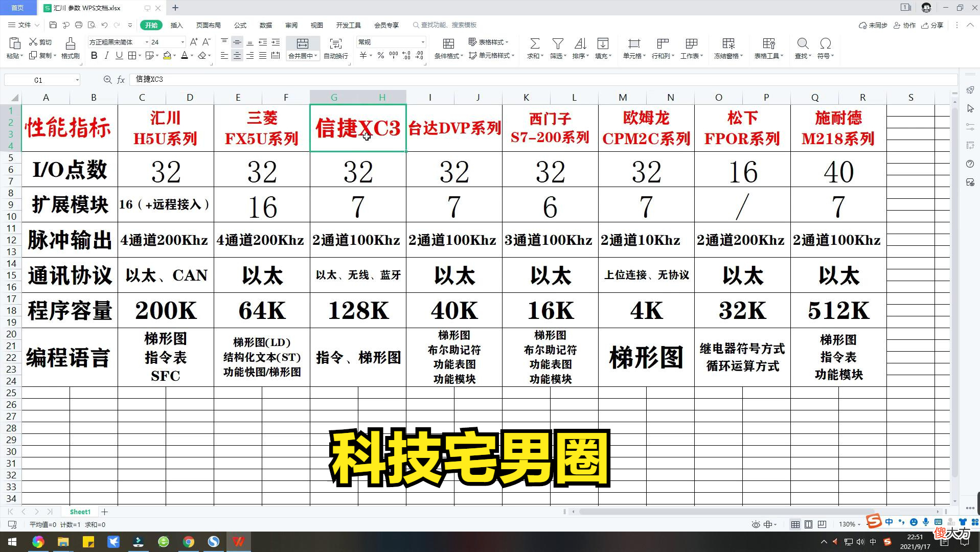Open the Symbol 符号 menu
This screenshot has width=980, height=552.
pos(825,48)
